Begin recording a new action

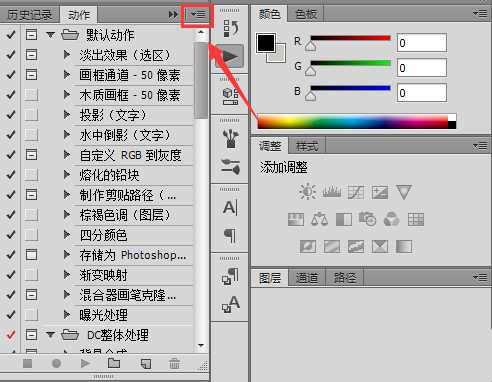[x=56, y=363]
